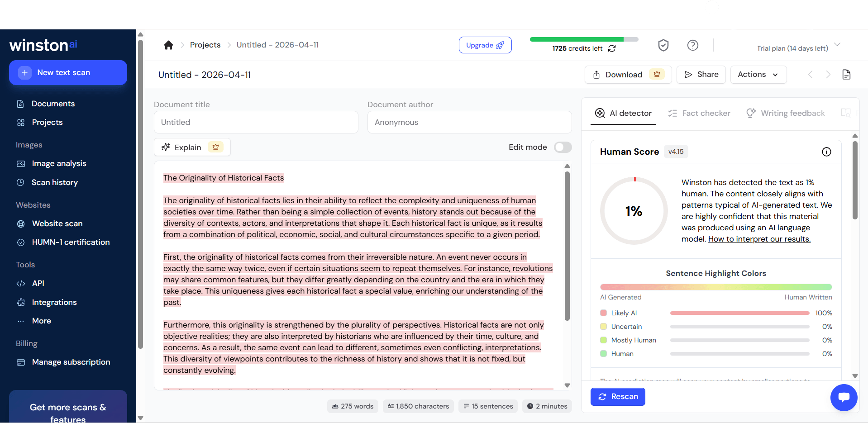Click the Explain button

[x=192, y=147]
